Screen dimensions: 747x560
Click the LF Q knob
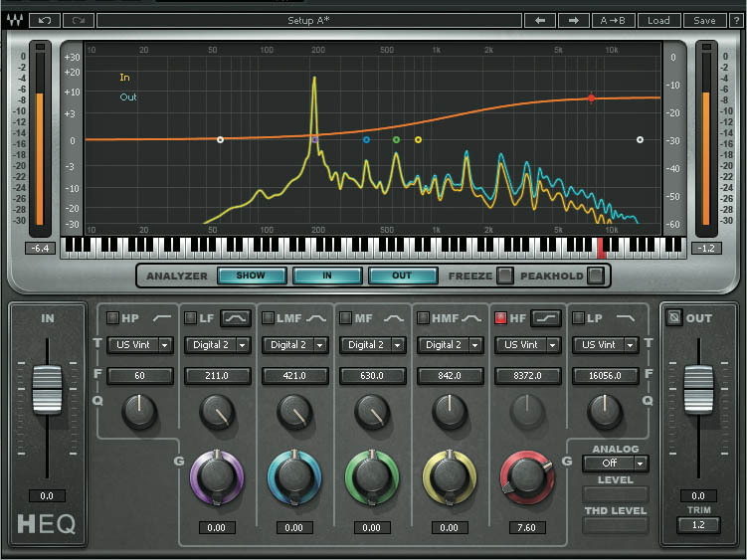tap(217, 412)
